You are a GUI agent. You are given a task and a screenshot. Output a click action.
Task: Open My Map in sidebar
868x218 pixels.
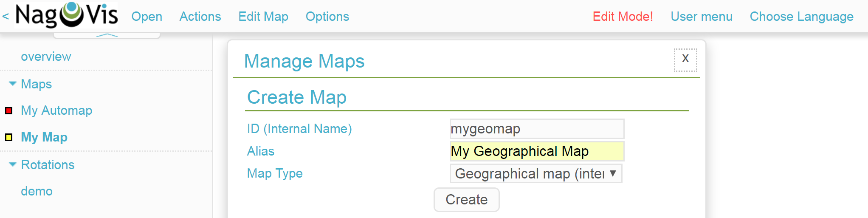pyautogui.click(x=44, y=137)
